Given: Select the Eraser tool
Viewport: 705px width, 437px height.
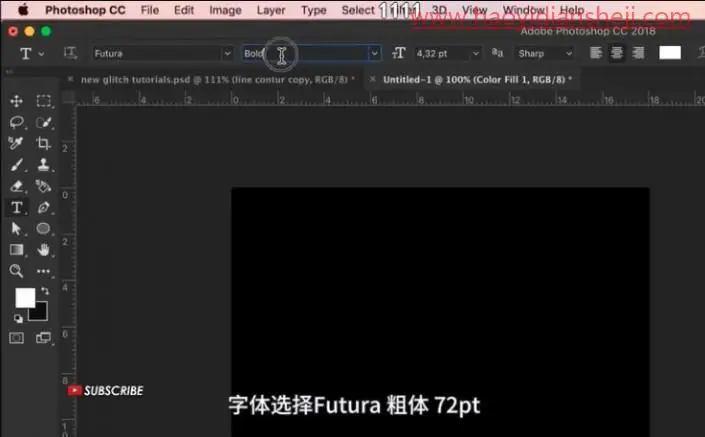Looking at the screenshot, I should 17,186.
